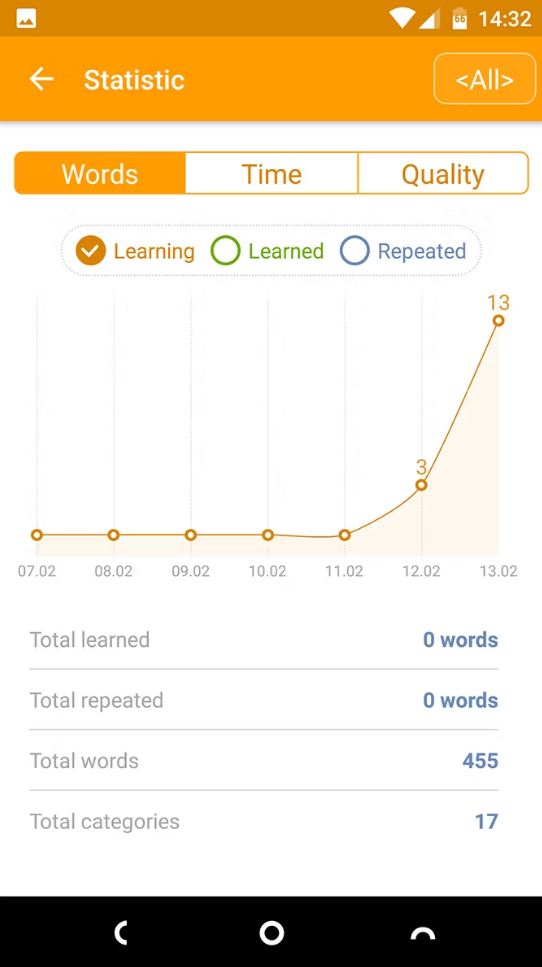542x967 pixels.
Task: Tap the image notification icon in status bar
Action: 26,19
